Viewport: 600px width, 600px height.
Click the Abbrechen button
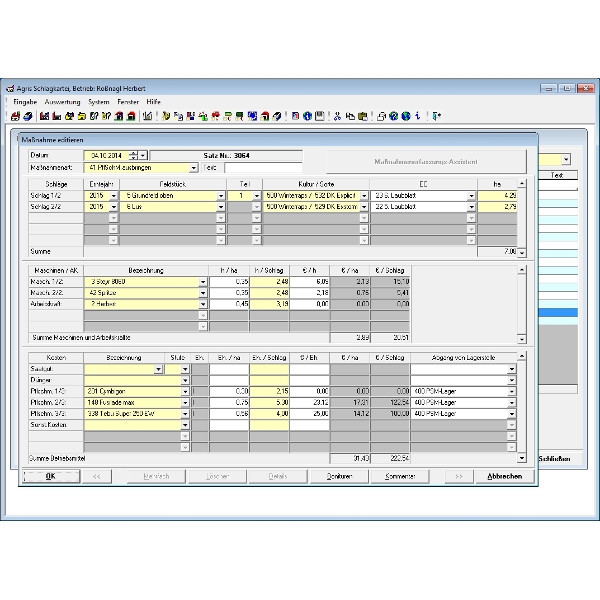(504, 476)
